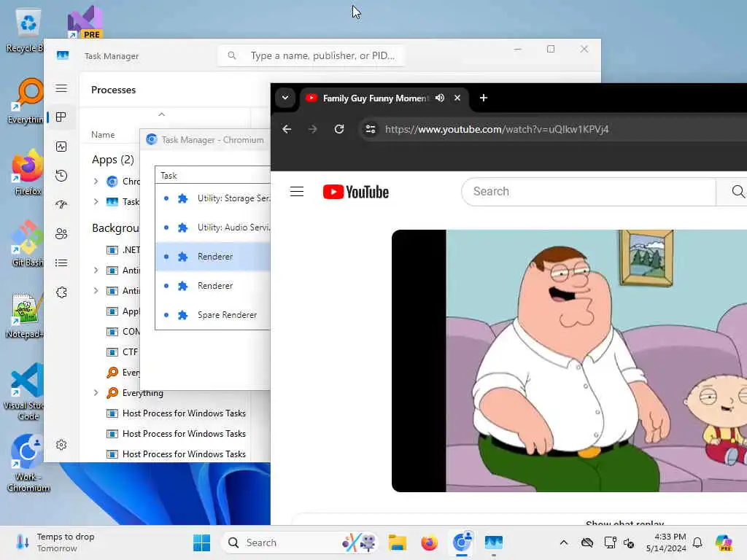
Task: Open Task Manager settings gear
Action: click(x=61, y=445)
